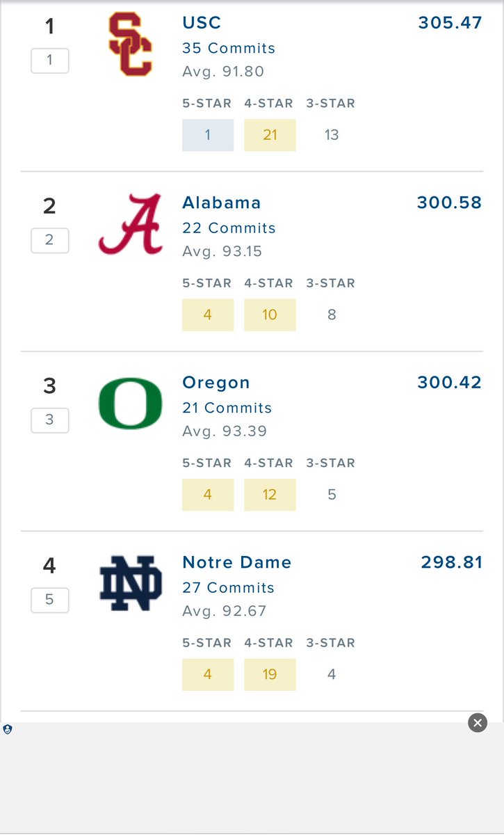The height and width of the screenshot is (835, 504).
Task: View USC's 35 Commits list
Action: pos(228,48)
